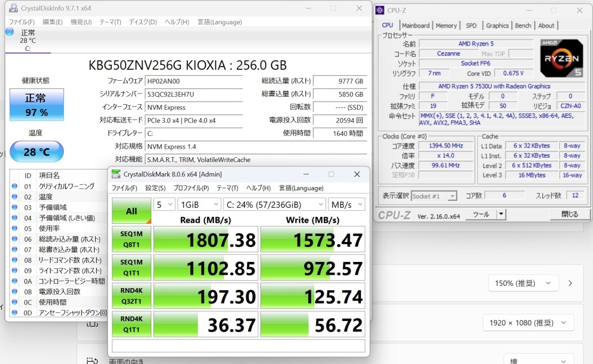Screen dimensions: 593x364
Task: Click the 28°C temperature badge
Action: [36, 152]
